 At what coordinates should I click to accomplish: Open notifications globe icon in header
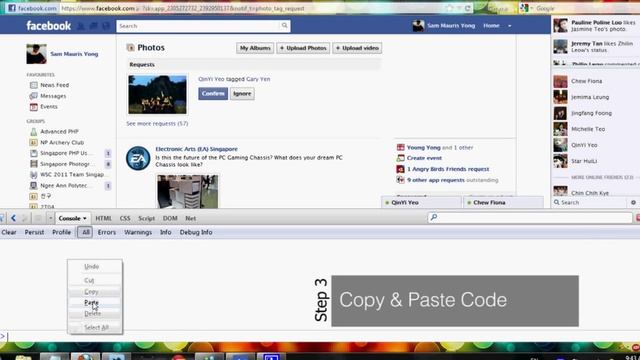click(x=106, y=26)
